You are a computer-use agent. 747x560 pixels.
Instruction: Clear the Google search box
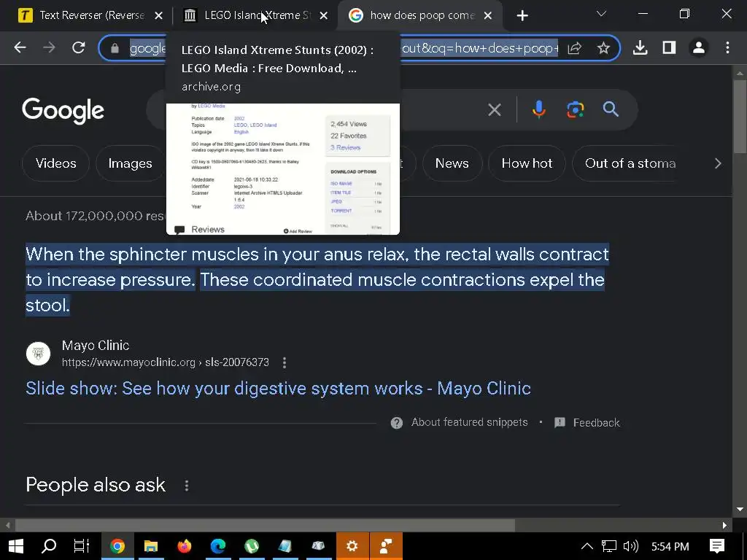(495, 110)
